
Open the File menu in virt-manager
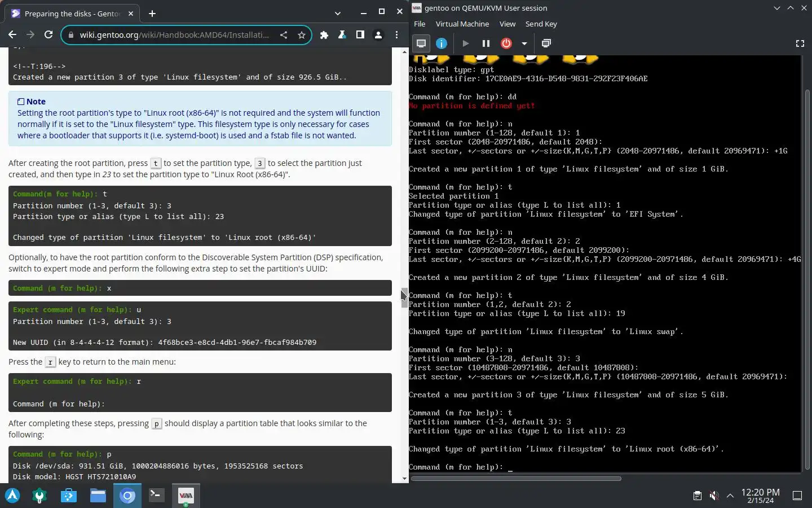point(420,24)
